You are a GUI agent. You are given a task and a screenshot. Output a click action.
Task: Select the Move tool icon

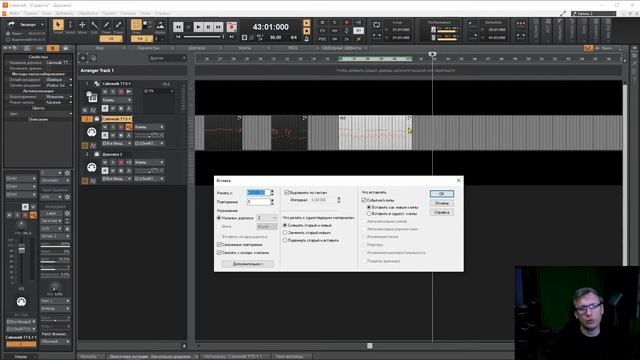coord(82,25)
